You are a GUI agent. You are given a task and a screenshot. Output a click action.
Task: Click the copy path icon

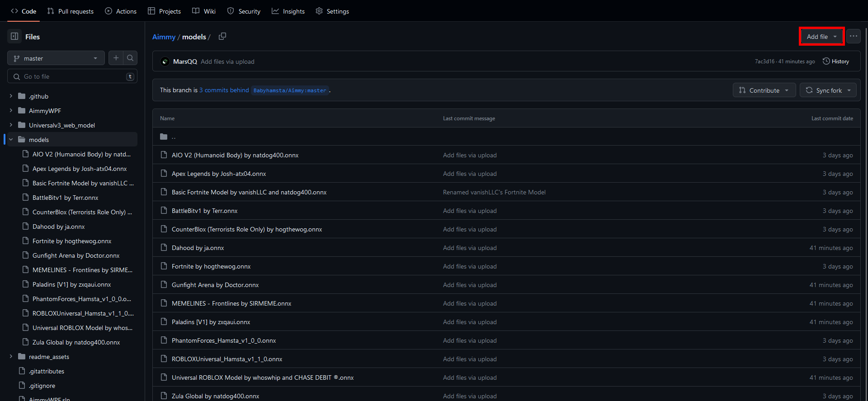[x=222, y=36]
